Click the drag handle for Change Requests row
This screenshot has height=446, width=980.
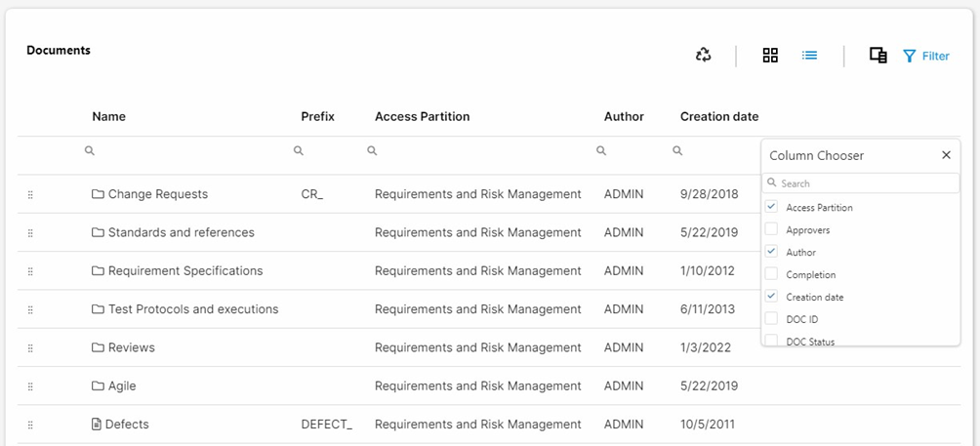coord(30,194)
